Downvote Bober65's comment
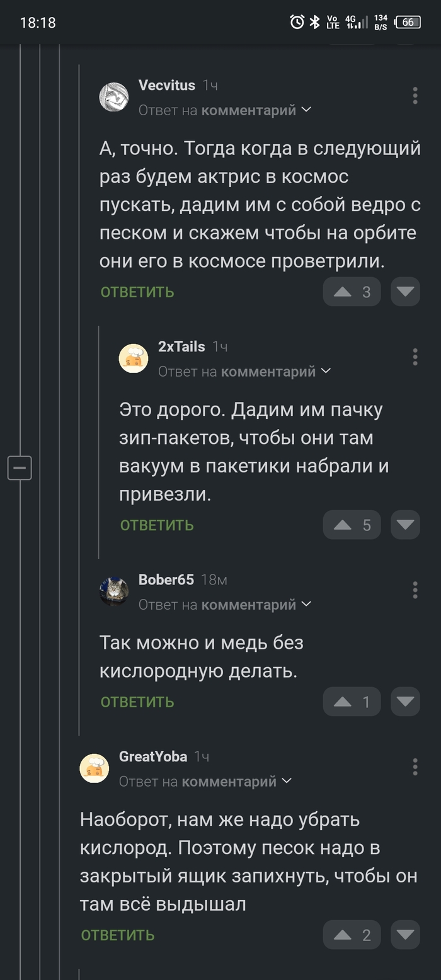The image size is (441, 980). pos(405,702)
